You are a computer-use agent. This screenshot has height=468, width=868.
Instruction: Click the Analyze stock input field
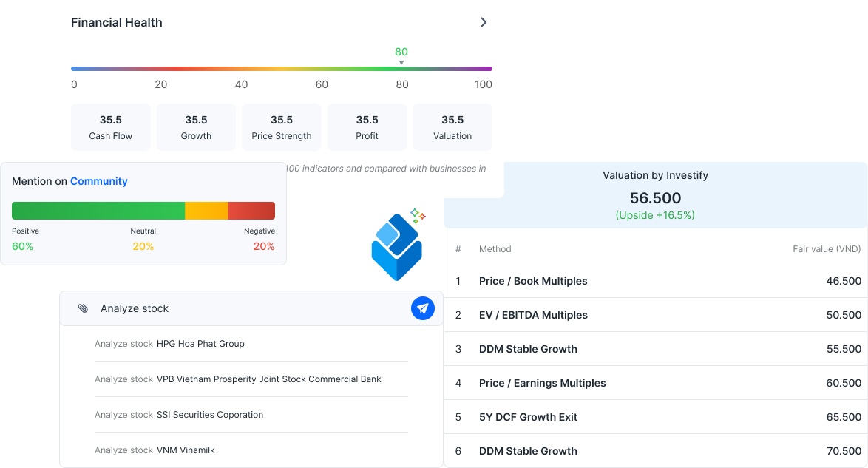[244, 308]
